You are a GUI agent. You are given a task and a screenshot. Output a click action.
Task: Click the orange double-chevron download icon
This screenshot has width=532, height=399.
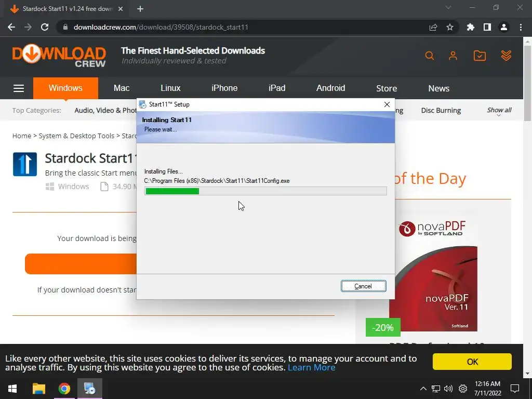click(506, 56)
